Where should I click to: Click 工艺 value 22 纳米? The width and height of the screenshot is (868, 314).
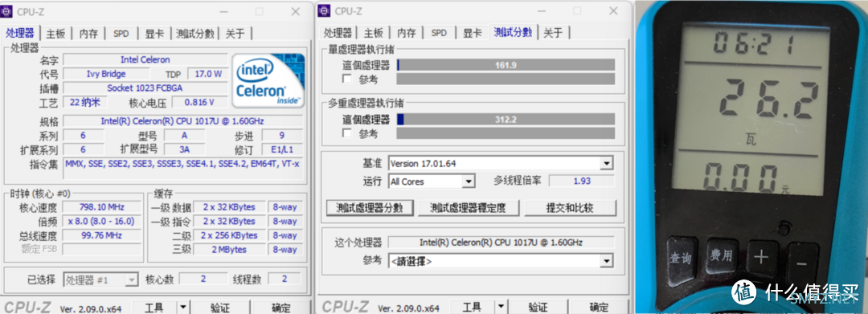(x=85, y=102)
